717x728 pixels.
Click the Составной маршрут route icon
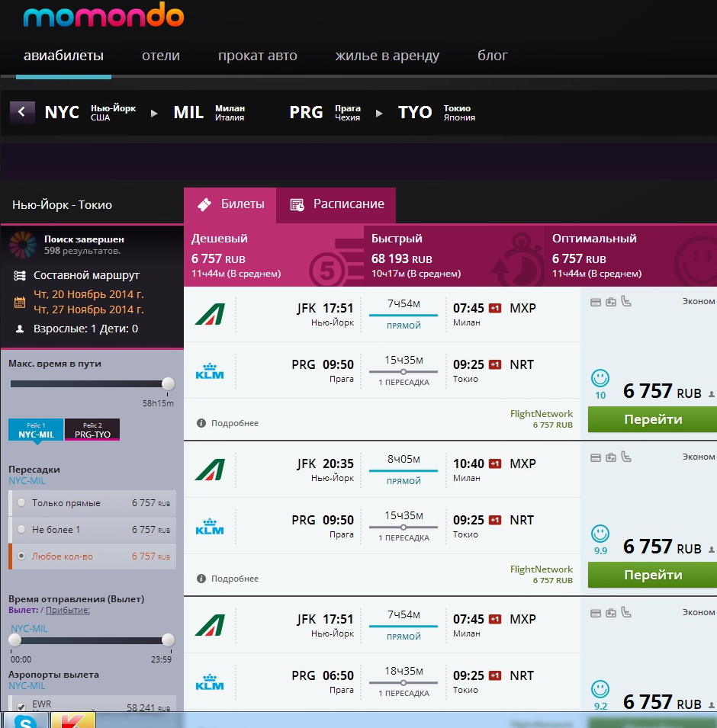20,276
